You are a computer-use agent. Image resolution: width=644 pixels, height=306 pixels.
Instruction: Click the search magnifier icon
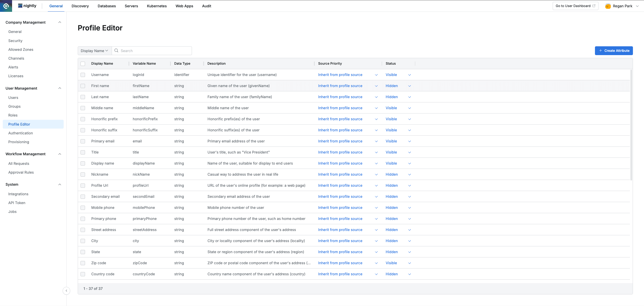point(116,51)
